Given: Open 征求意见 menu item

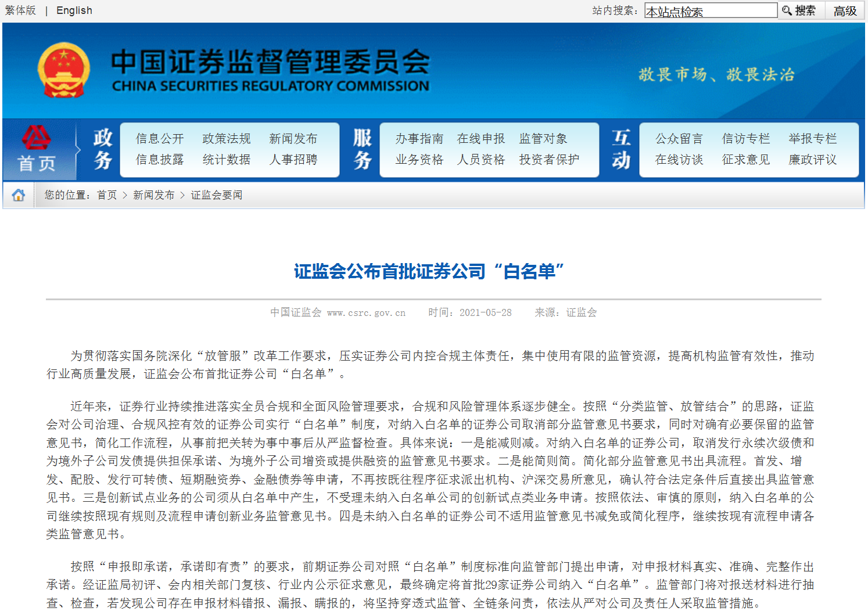Looking at the screenshot, I should [x=746, y=160].
